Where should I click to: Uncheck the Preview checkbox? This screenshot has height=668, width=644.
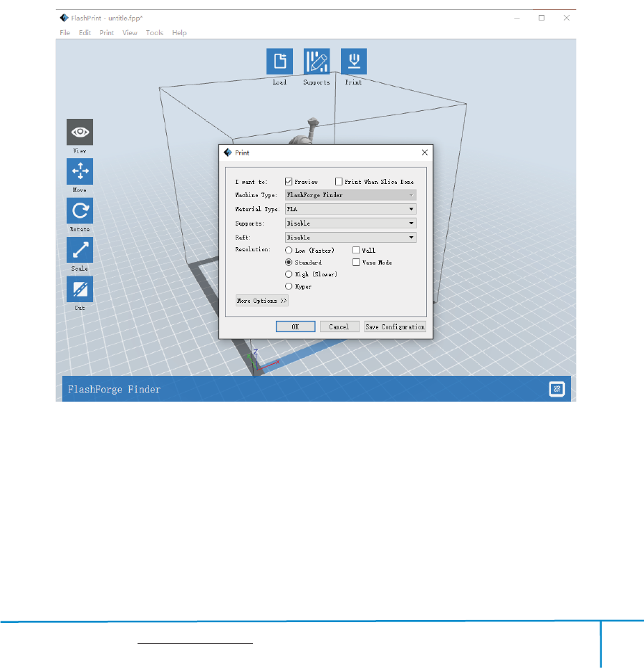tap(289, 181)
